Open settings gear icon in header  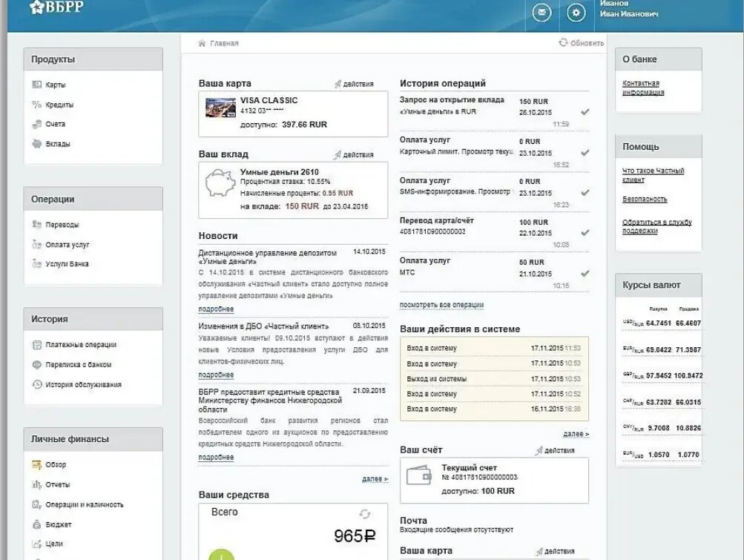(x=576, y=13)
